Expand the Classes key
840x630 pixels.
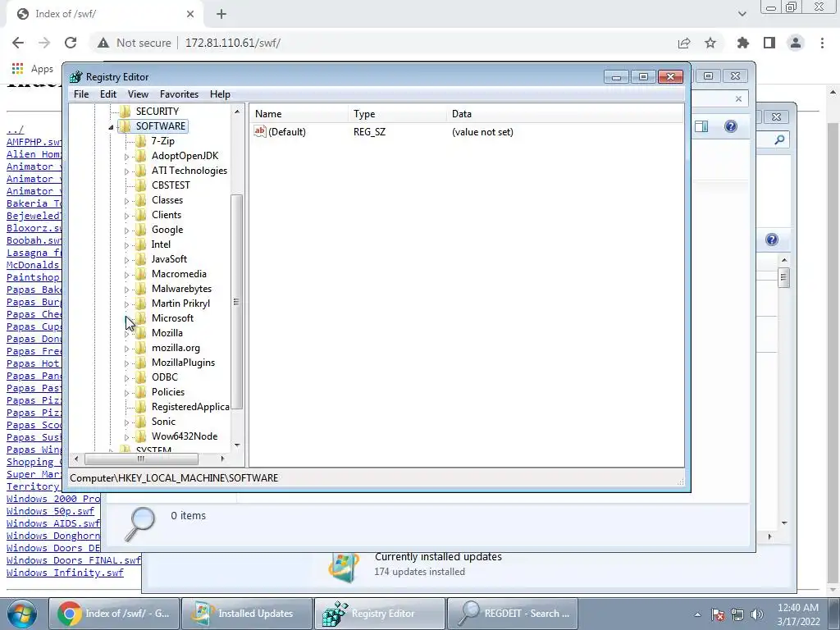[x=126, y=201]
